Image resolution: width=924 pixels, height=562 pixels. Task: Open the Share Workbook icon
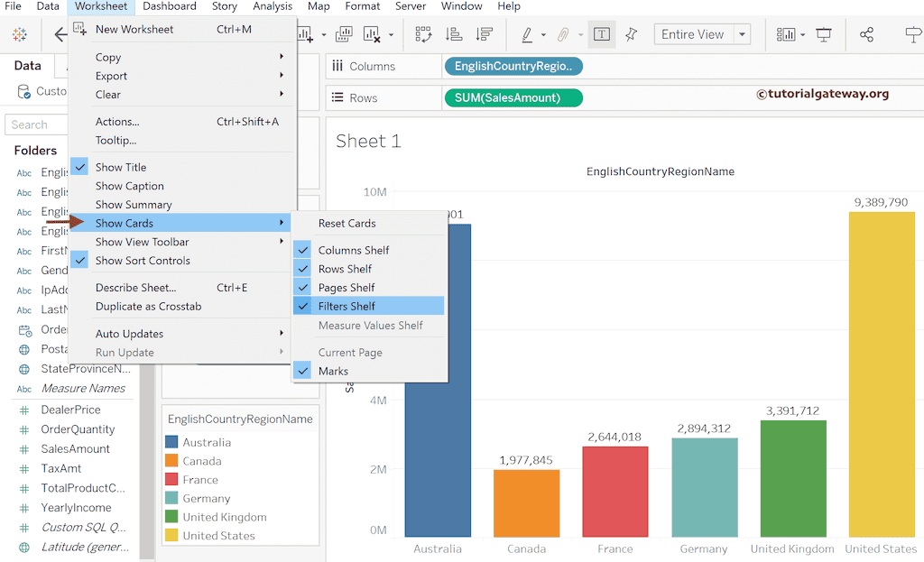tap(865, 34)
